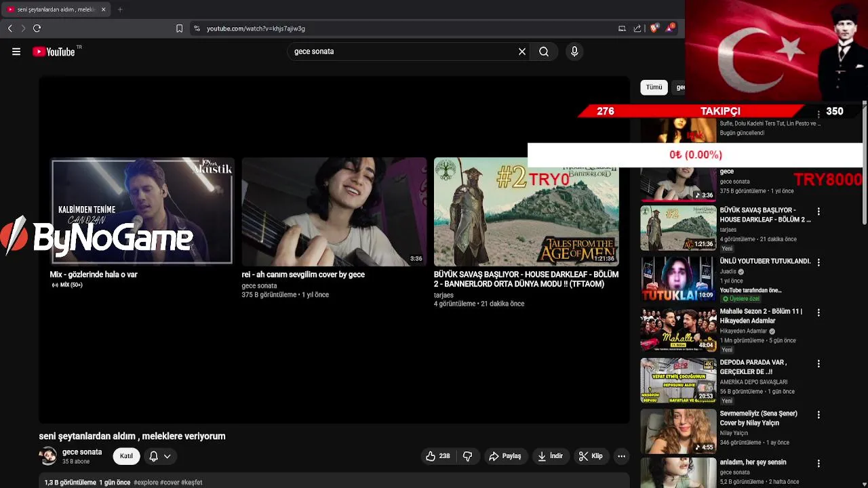Open 'anladım, her şey sensin' sidebar video
This screenshot has width=868, height=488.
pyautogui.click(x=753, y=462)
